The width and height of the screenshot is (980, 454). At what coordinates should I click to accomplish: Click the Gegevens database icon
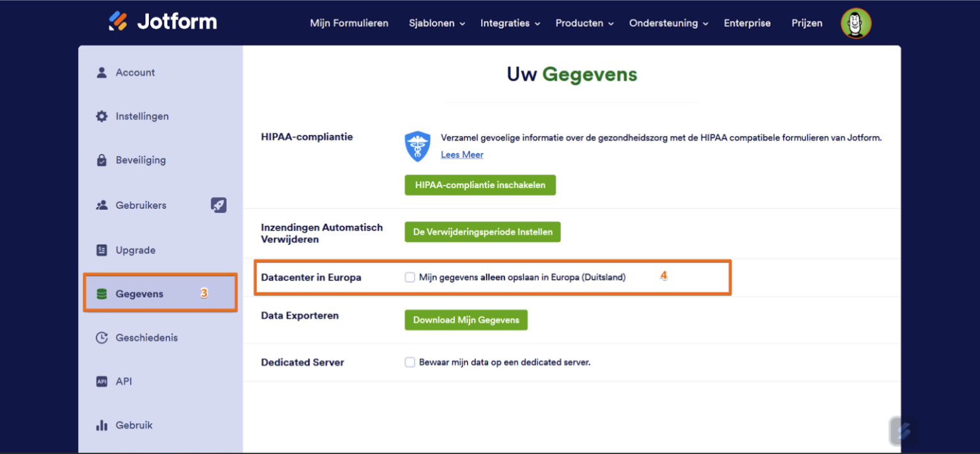point(102,294)
